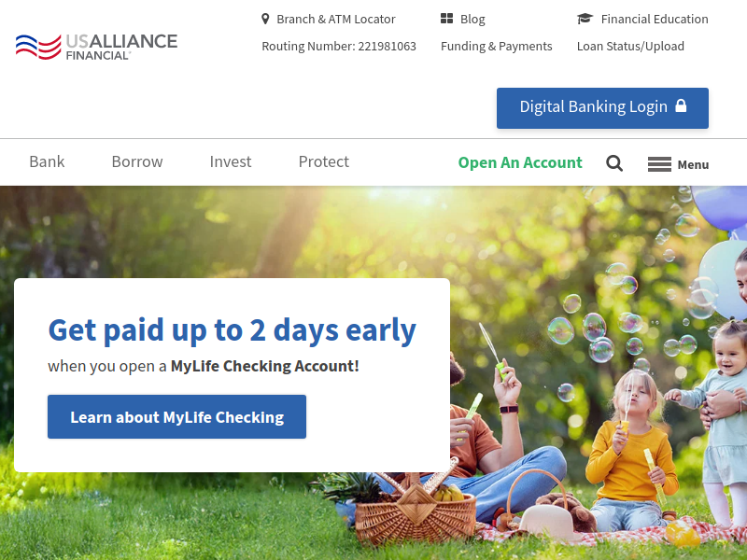Open the Branch & ATM Locator link
Image resolution: width=747 pixels, height=560 pixels.
[336, 19]
